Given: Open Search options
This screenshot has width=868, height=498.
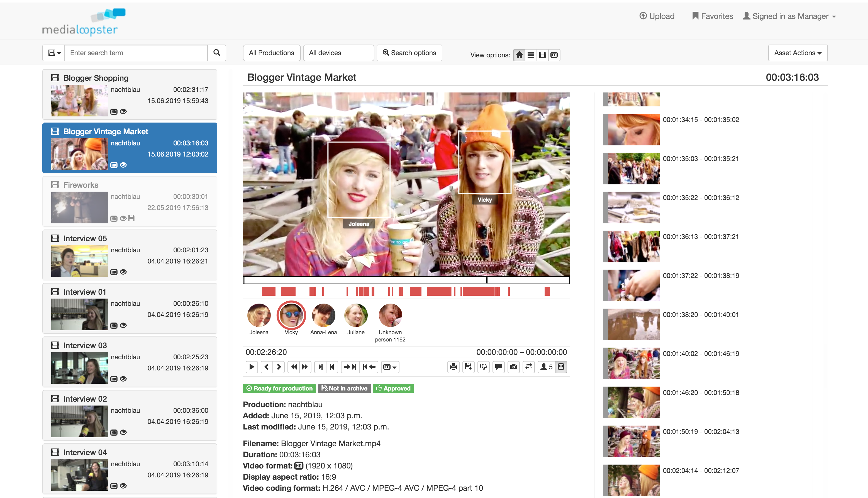Looking at the screenshot, I should coord(409,53).
